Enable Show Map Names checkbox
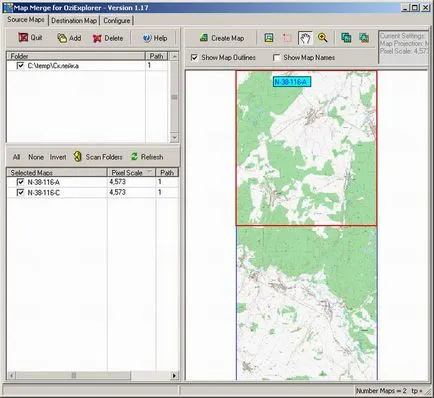Screen dimensions: 434x398 (276, 58)
